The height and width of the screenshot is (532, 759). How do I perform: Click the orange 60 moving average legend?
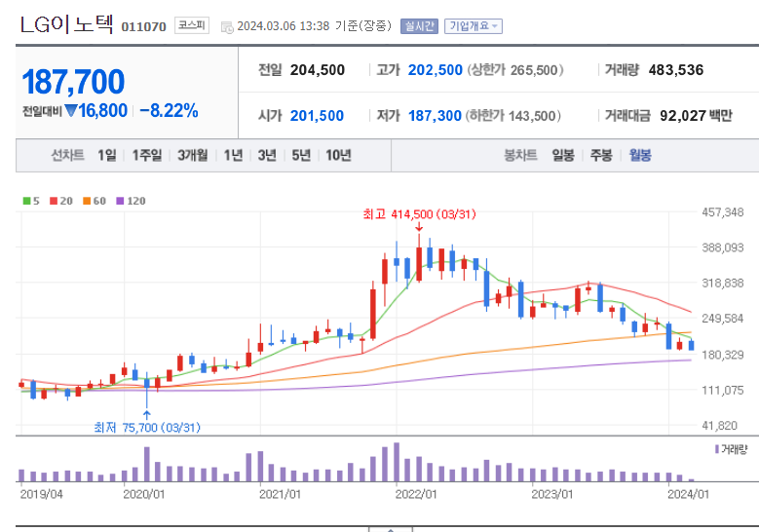click(x=95, y=201)
